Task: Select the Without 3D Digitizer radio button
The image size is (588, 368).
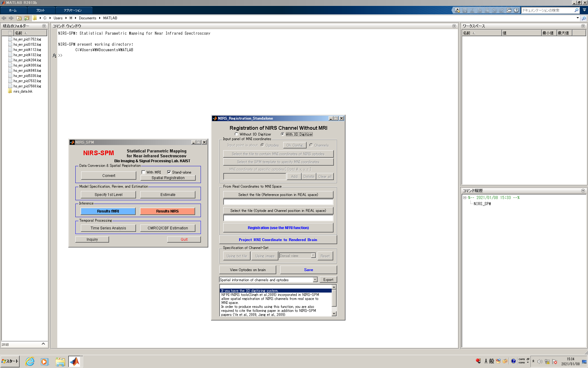Action: 236,134
